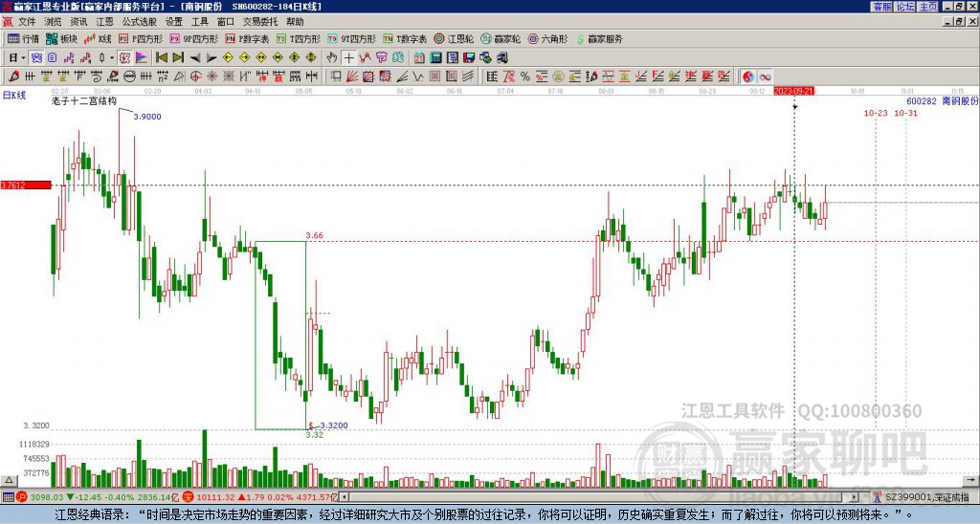Click the calendar date icon
This screenshot has width=980, height=524.
click(x=419, y=58)
